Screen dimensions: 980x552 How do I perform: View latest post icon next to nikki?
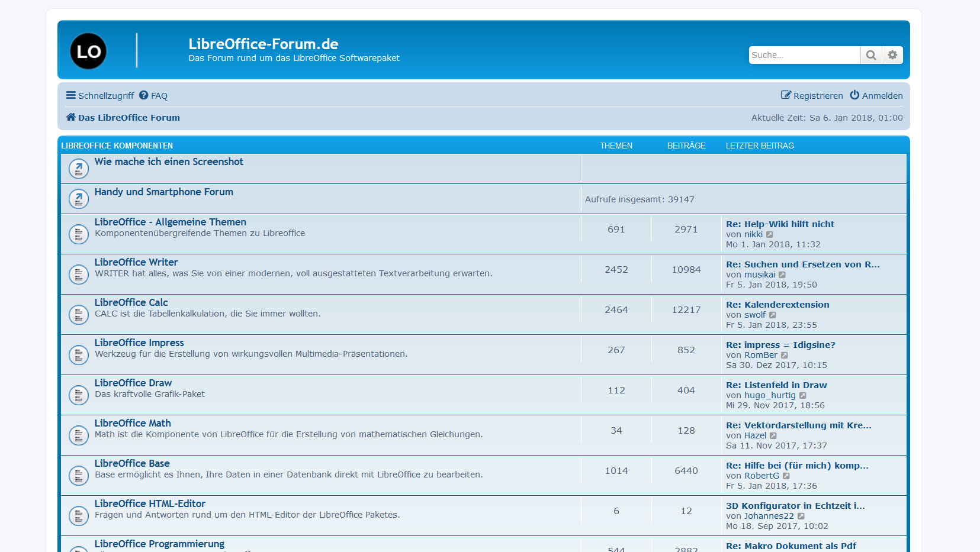(x=770, y=235)
